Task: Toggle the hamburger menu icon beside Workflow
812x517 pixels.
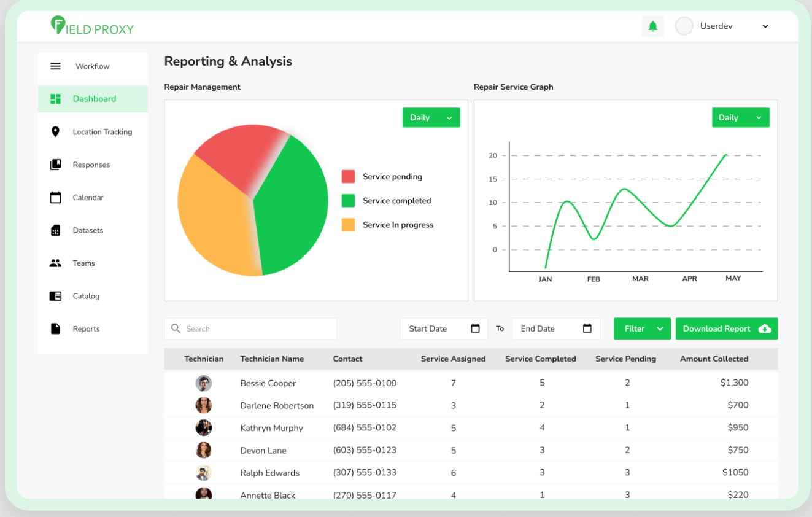Action: point(55,66)
